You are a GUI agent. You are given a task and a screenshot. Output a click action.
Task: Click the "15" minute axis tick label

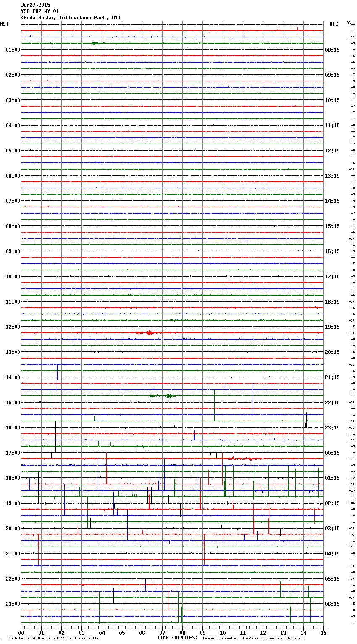tap(323, 633)
